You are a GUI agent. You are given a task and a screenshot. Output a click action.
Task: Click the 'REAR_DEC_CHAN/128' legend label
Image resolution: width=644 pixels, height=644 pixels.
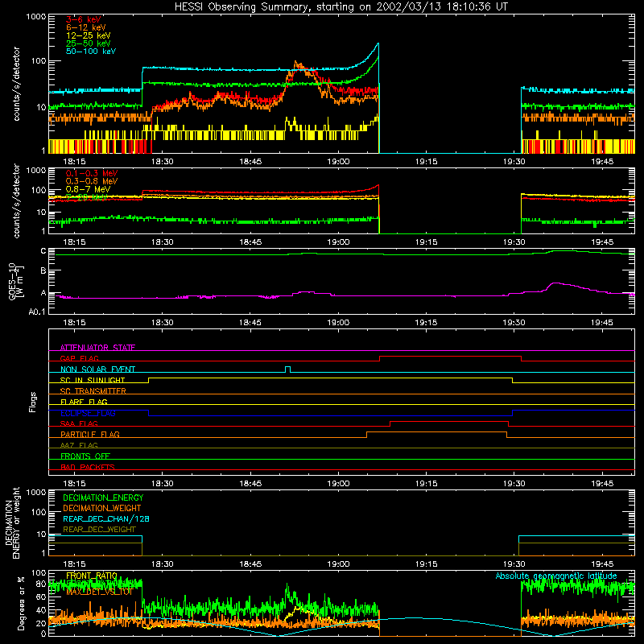(x=106, y=518)
